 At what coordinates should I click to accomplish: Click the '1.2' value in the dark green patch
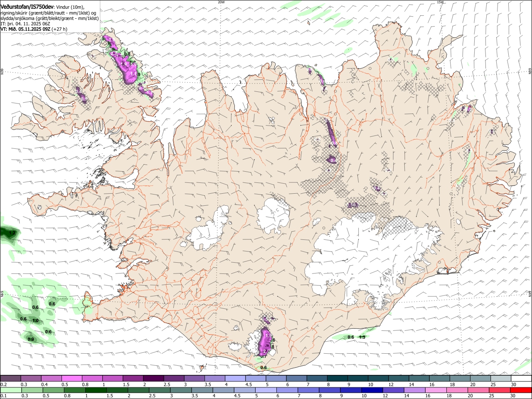(12, 233)
